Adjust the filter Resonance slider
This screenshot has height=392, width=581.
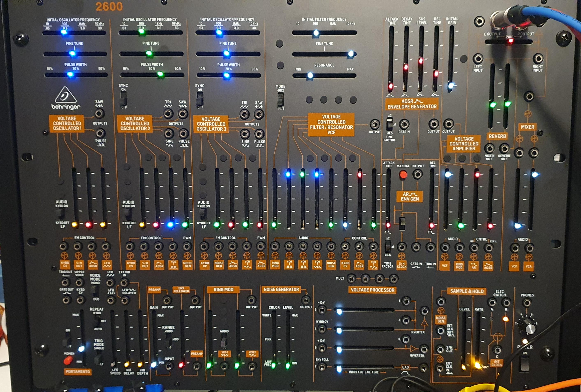[310, 75]
